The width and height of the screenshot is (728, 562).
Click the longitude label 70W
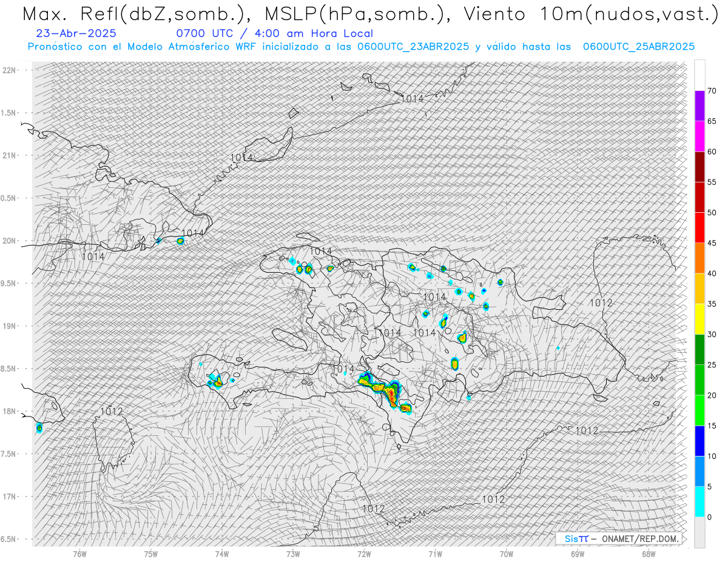tap(506, 554)
